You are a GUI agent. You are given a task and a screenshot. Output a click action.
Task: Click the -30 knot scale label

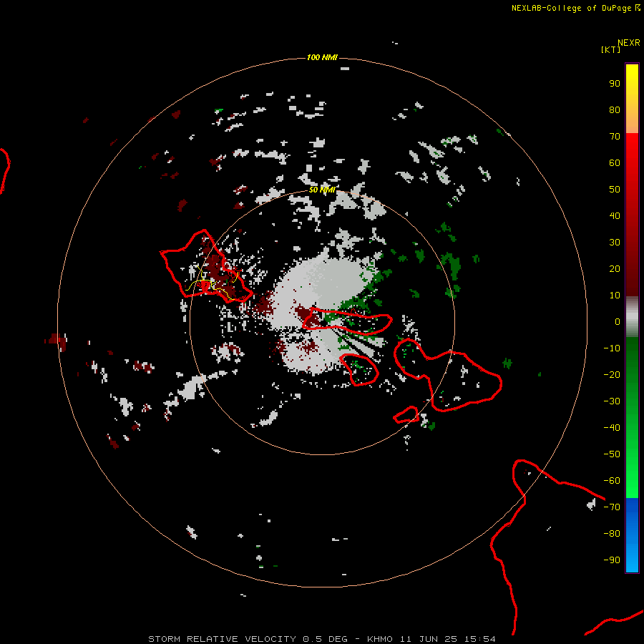612,401
